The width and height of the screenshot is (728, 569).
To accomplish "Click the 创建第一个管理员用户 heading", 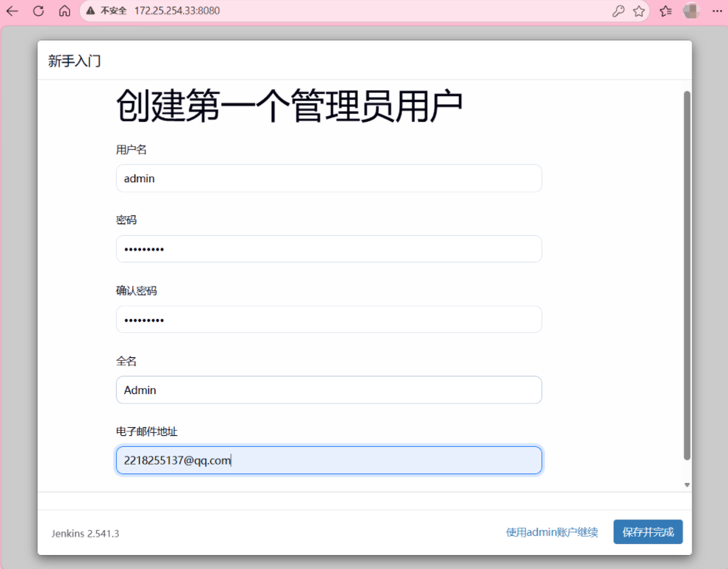I will click(x=289, y=107).
